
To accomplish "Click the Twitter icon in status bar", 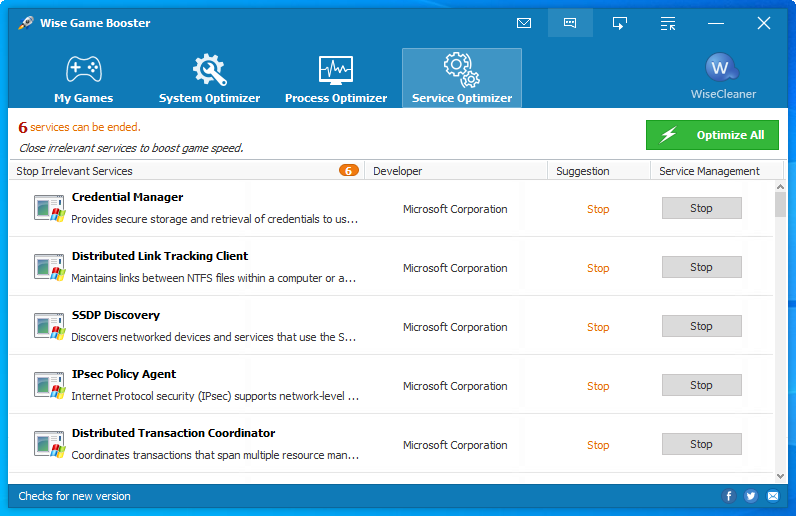I will (751, 496).
